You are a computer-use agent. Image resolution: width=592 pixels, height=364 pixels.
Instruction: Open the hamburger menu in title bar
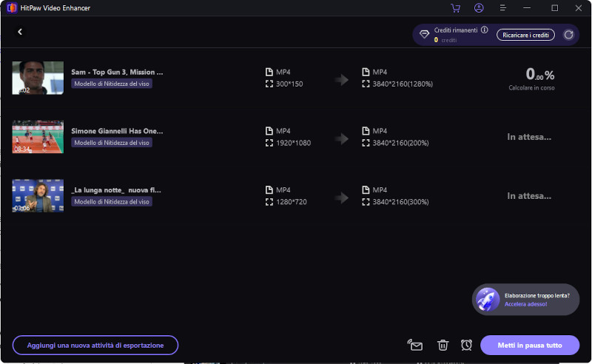(503, 8)
